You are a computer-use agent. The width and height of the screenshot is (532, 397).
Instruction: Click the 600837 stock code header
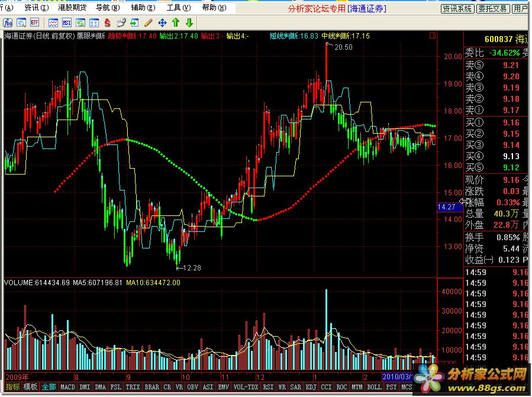(498, 40)
